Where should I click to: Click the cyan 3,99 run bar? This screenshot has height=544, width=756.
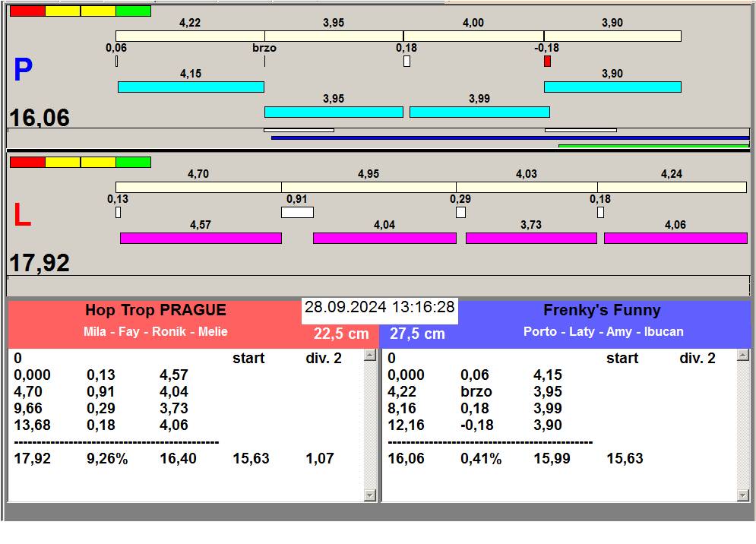click(x=479, y=112)
